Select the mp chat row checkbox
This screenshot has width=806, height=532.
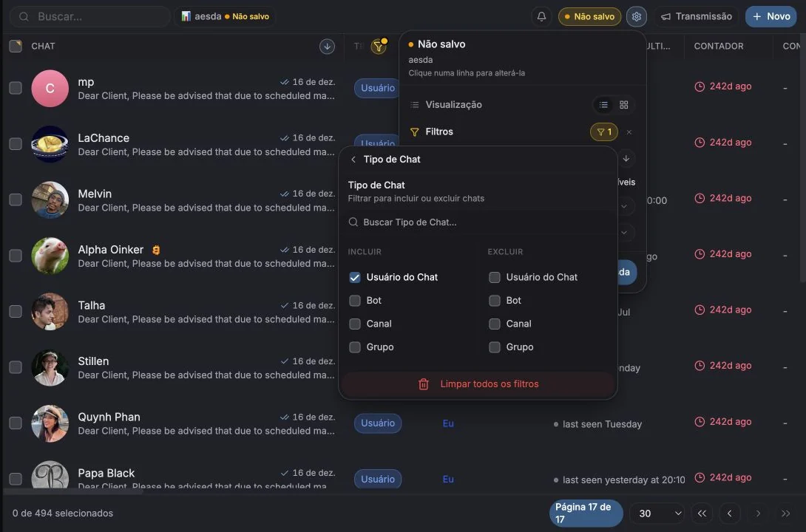click(16, 88)
